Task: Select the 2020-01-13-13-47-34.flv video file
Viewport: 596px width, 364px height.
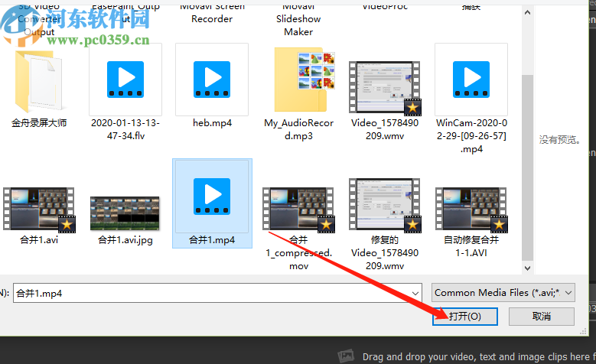Action: tap(125, 80)
